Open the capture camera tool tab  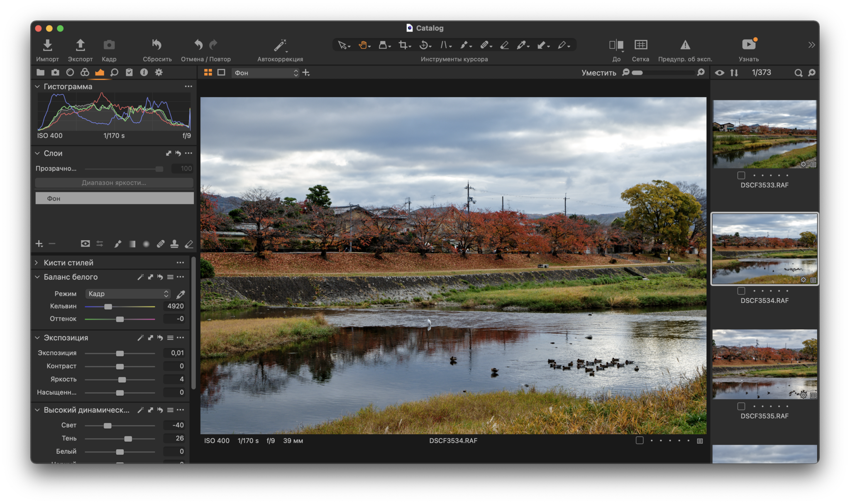(55, 73)
